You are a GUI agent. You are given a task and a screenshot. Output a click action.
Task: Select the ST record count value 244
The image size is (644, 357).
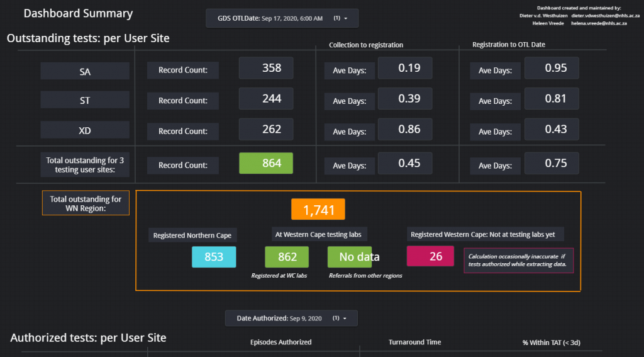pyautogui.click(x=265, y=98)
